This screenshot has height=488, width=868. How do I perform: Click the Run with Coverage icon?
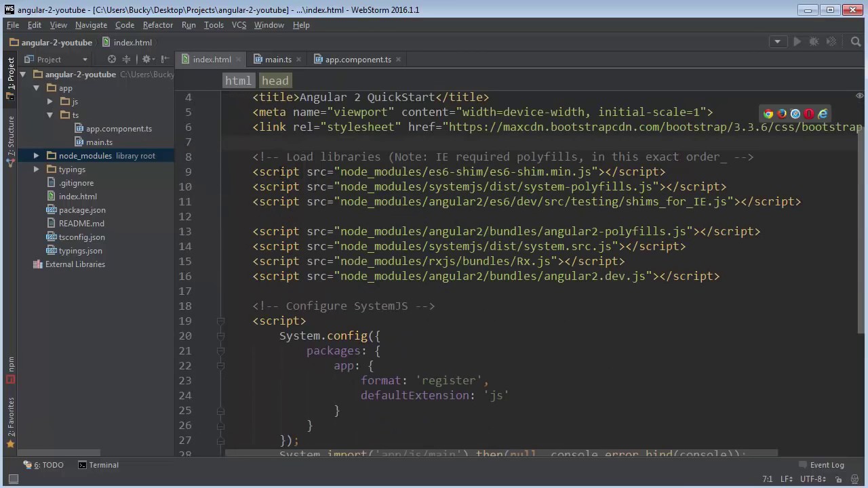(831, 42)
